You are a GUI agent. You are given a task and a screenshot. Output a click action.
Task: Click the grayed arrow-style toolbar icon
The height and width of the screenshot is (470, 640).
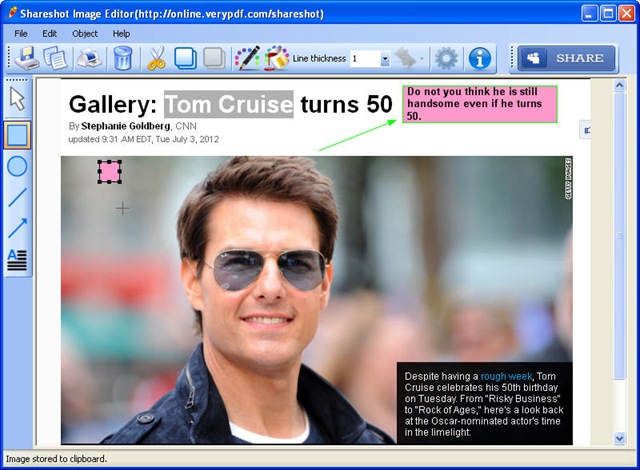pos(405,58)
